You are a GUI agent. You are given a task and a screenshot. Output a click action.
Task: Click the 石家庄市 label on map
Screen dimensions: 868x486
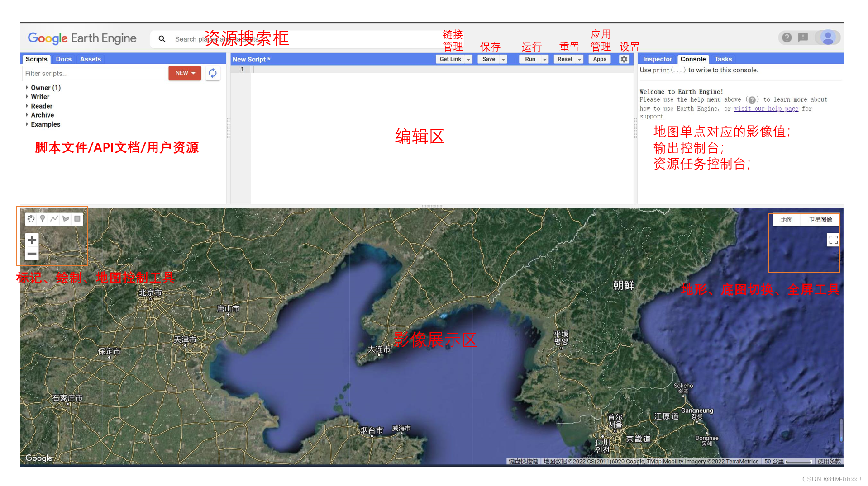(x=67, y=398)
